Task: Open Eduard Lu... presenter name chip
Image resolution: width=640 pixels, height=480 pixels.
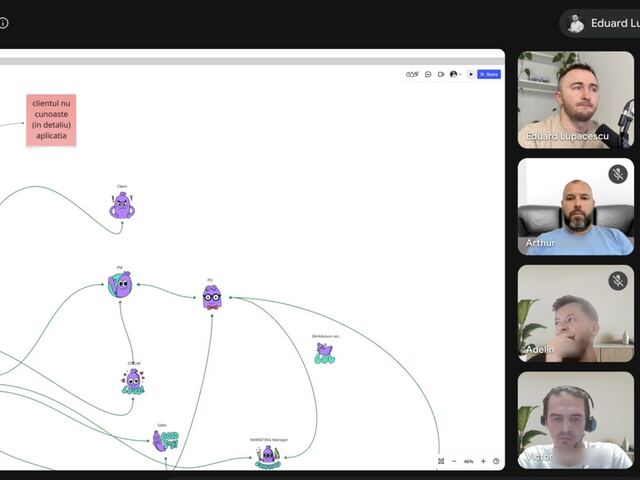Action: (600, 23)
